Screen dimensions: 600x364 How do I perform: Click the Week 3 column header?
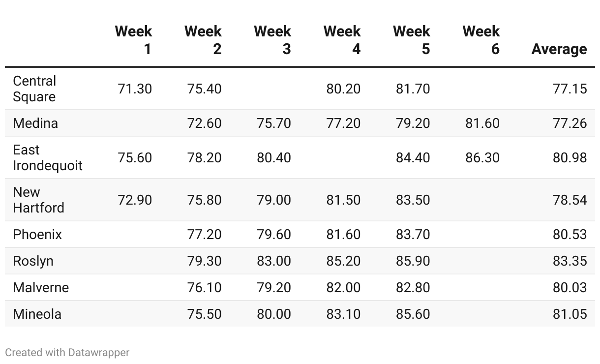pos(272,40)
